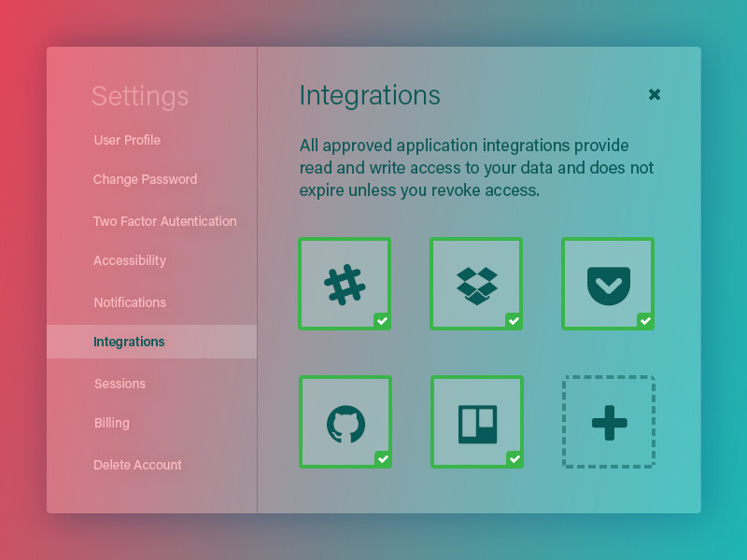Image resolution: width=747 pixels, height=560 pixels.
Task: Switch to the Accessibility section
Action: click(x=130, y=260)
